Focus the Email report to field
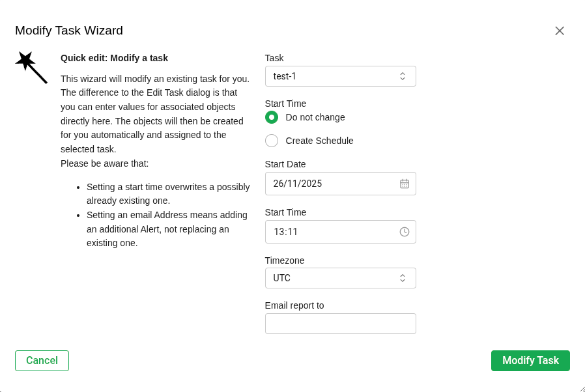This screenshot has width=585, height=392. pos(340,323)
